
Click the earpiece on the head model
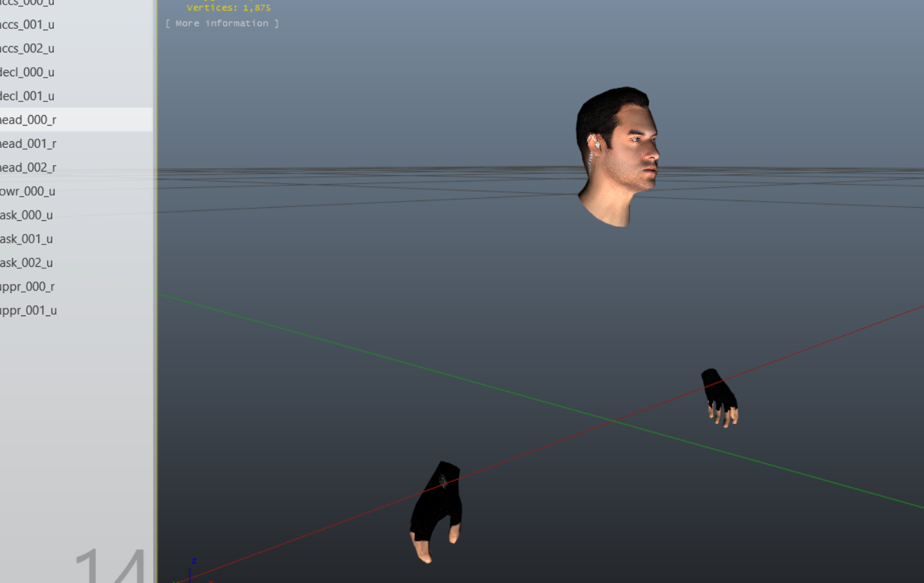[593, 143]
